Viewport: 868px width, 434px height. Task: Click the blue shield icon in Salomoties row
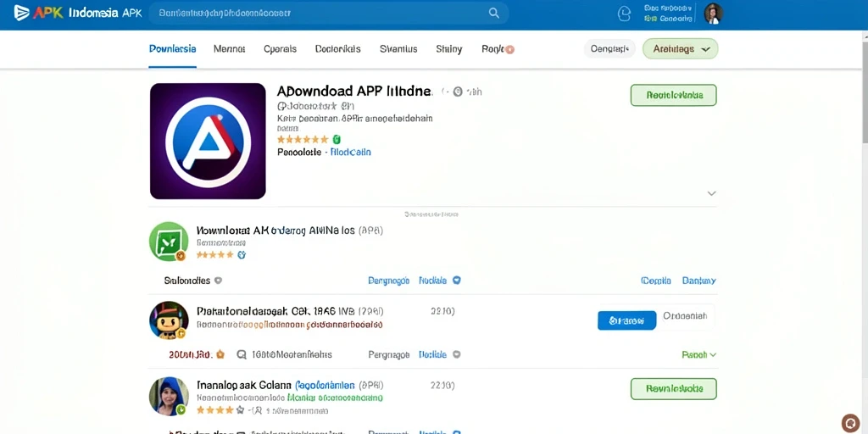point(456,281)
